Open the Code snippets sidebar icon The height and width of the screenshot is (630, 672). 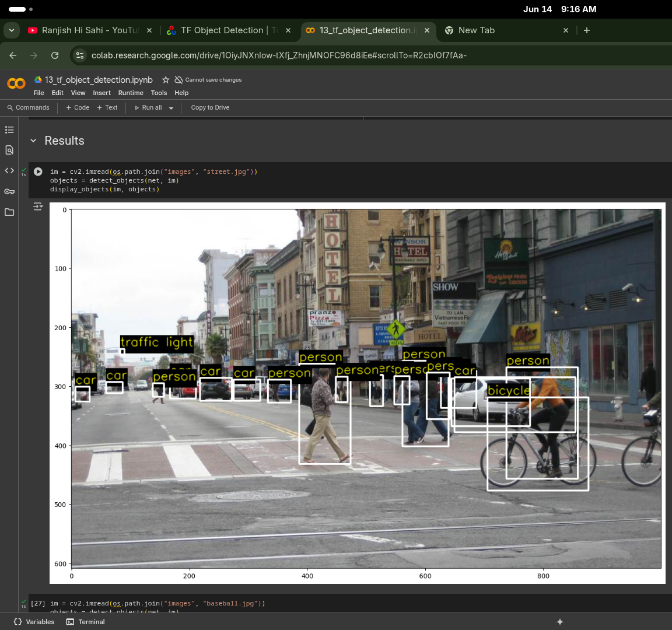[x=9, y=171]
